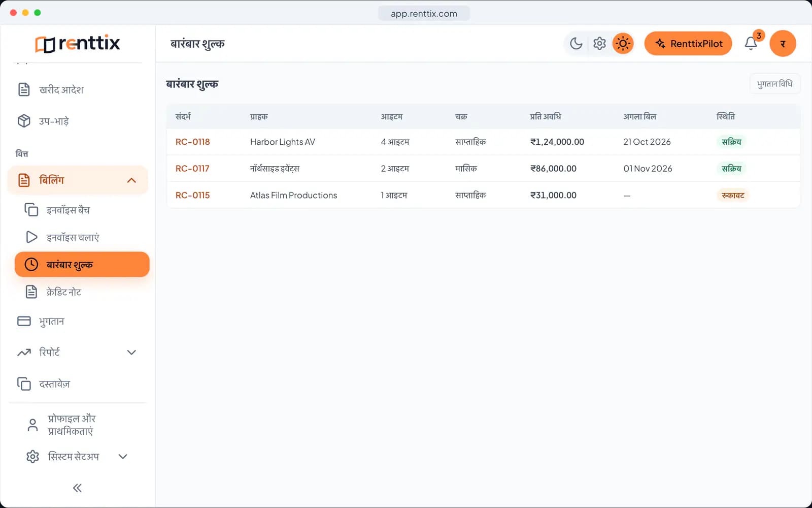Click भुगतान विधि button
This screenshot has width=812, height=508.
(775, 84)
